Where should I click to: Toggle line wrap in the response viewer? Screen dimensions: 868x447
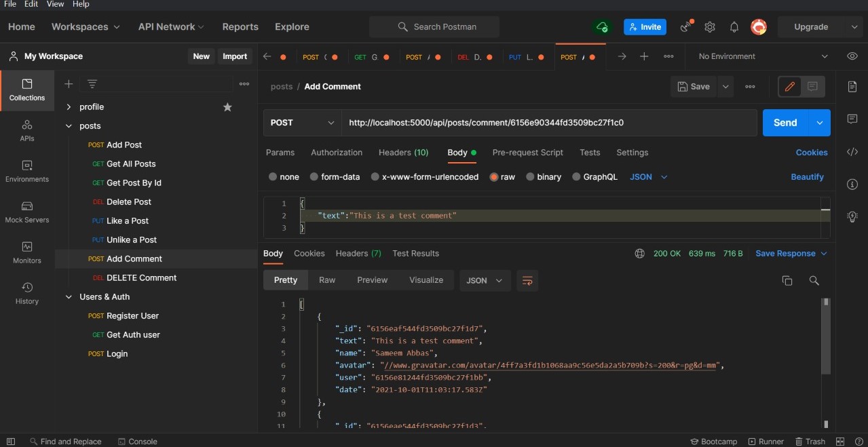coord(527,280)
